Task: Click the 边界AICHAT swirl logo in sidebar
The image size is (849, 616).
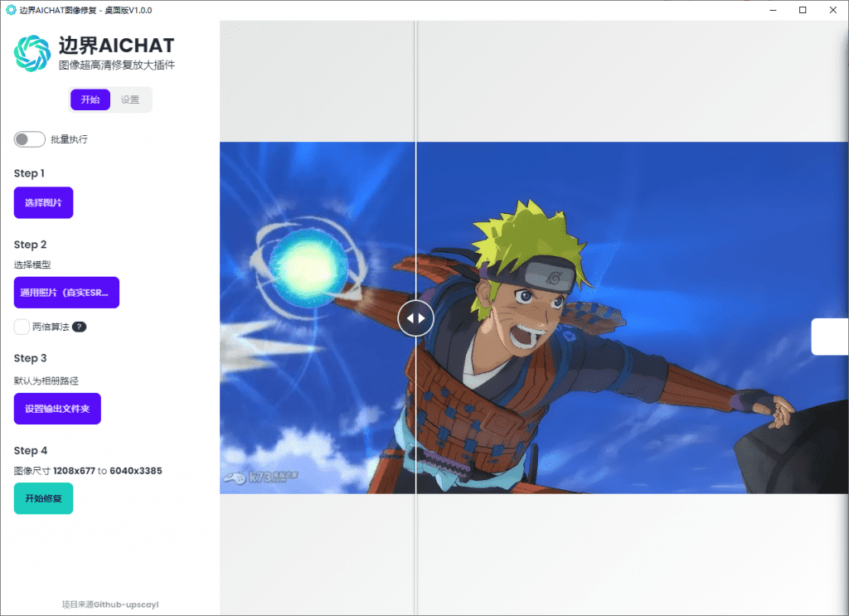Action: (x=32, y=53)
